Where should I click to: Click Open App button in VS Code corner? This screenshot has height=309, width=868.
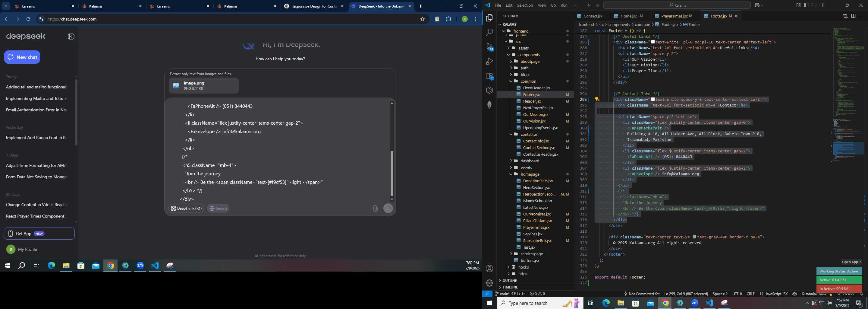[851, 262]
